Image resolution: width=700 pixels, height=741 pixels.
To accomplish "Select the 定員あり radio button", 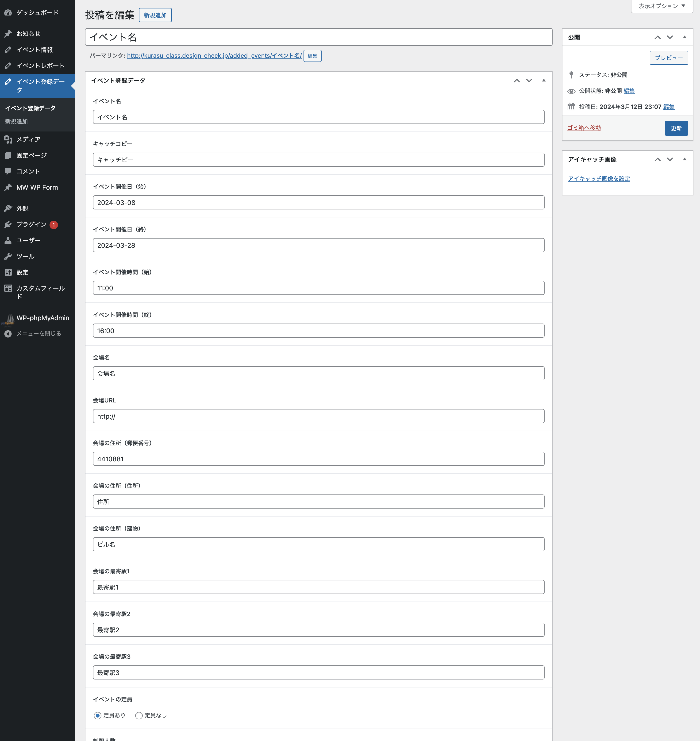I will click(97, 715).
